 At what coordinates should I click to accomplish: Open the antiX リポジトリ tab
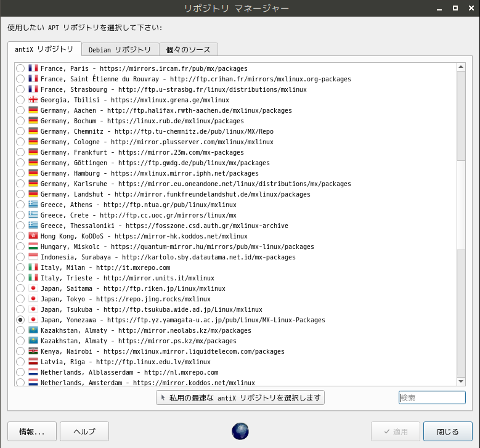coord(44,49)
